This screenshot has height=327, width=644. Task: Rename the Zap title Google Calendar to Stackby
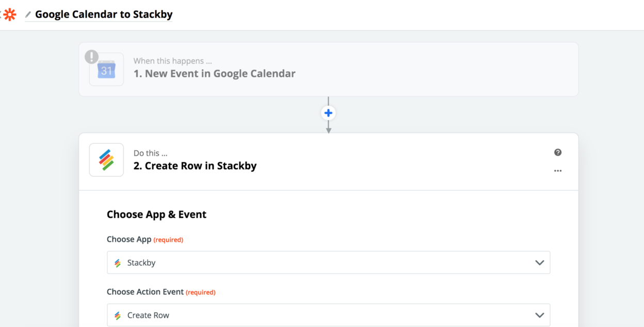click(x=104, y=14)
